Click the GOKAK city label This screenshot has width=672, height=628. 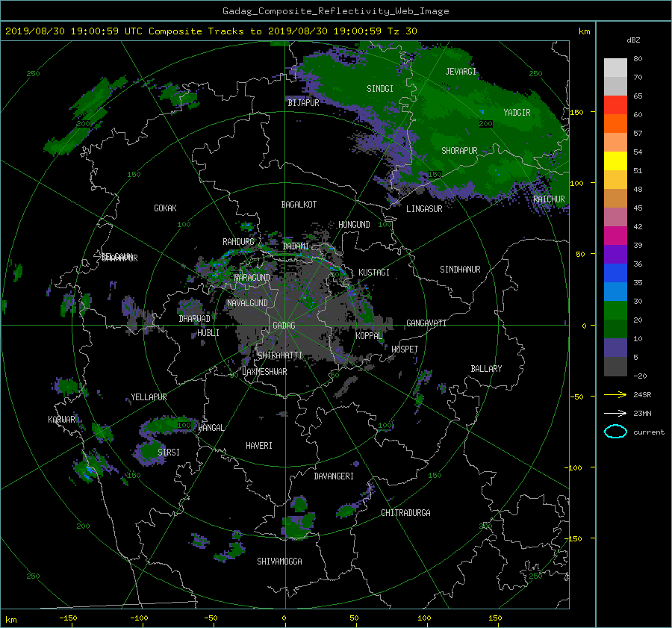tap(165, 208)
